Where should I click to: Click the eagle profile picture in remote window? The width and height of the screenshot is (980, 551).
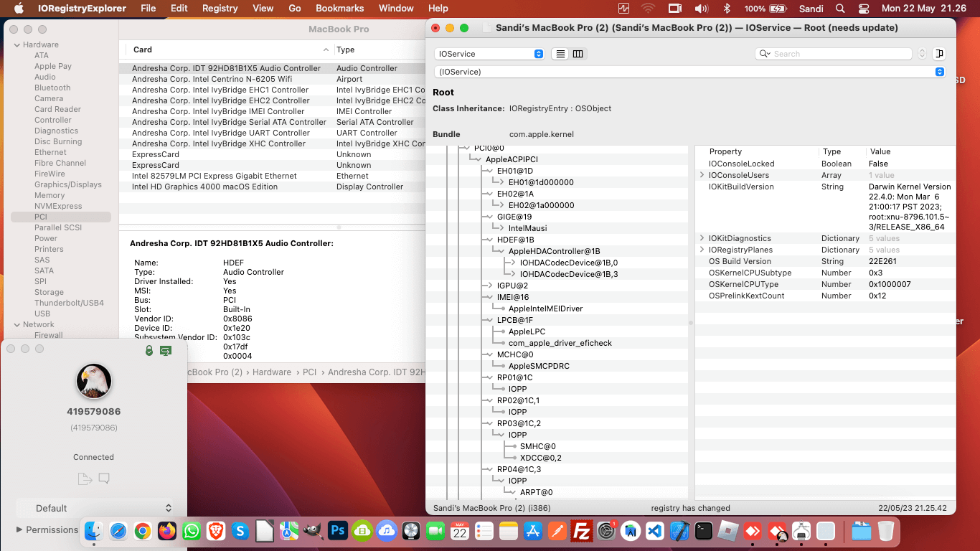pyautogui.click(x=94, y=381)
